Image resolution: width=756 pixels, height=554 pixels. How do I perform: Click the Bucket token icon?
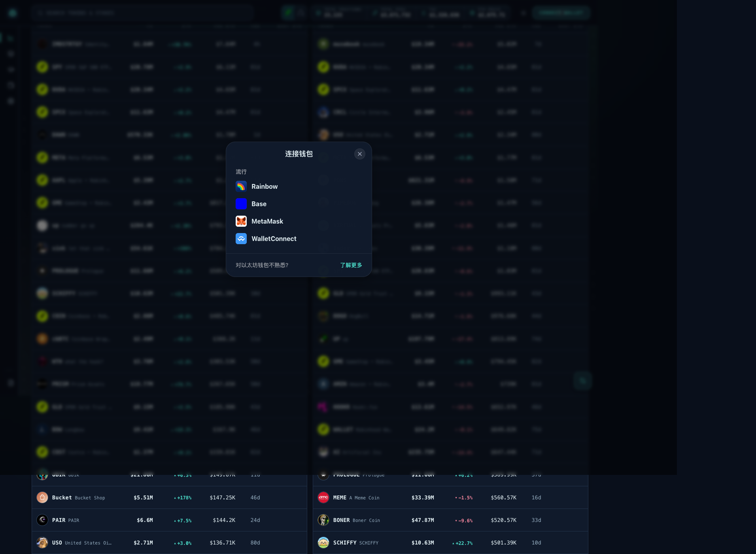42,497
